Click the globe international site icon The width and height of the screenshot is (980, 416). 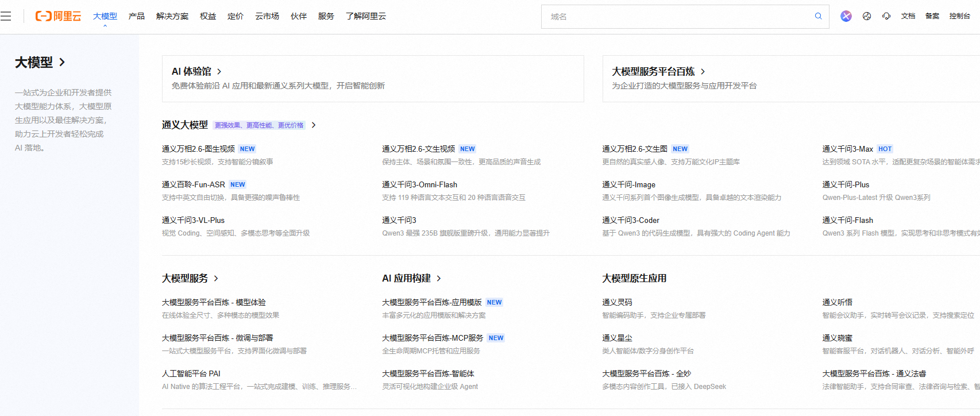coord(867,16)
